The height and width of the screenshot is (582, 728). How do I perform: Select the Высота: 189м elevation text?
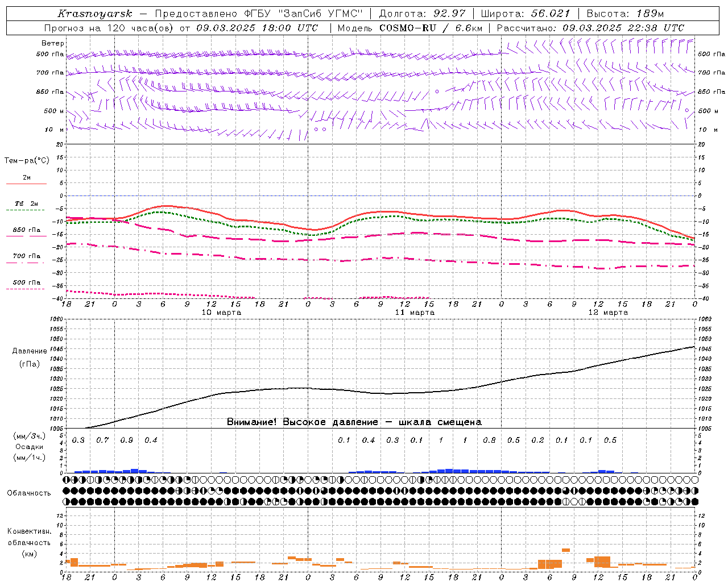point(625,14)
